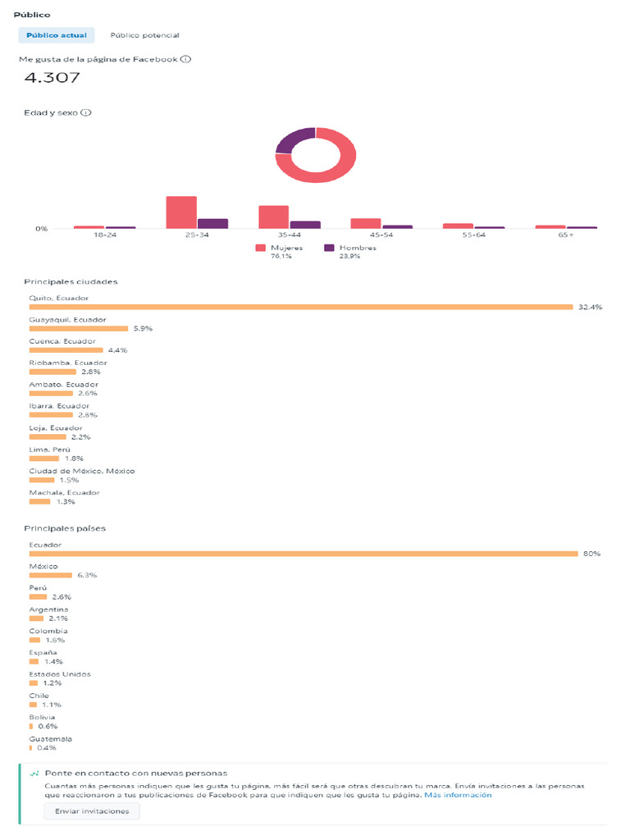Screen dimensions: 630x840
Task: Click the Ecuador country bar at 80%
Action: pos(304,554)
